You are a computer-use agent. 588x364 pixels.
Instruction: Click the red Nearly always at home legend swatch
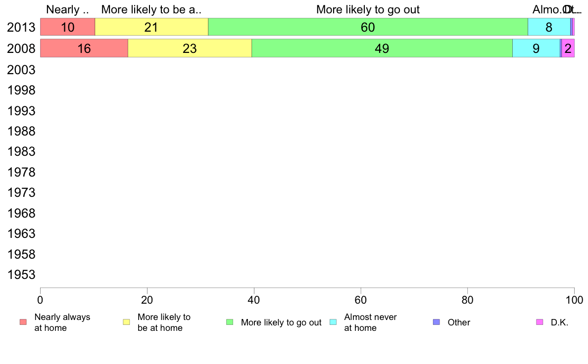tap(23, 322)
